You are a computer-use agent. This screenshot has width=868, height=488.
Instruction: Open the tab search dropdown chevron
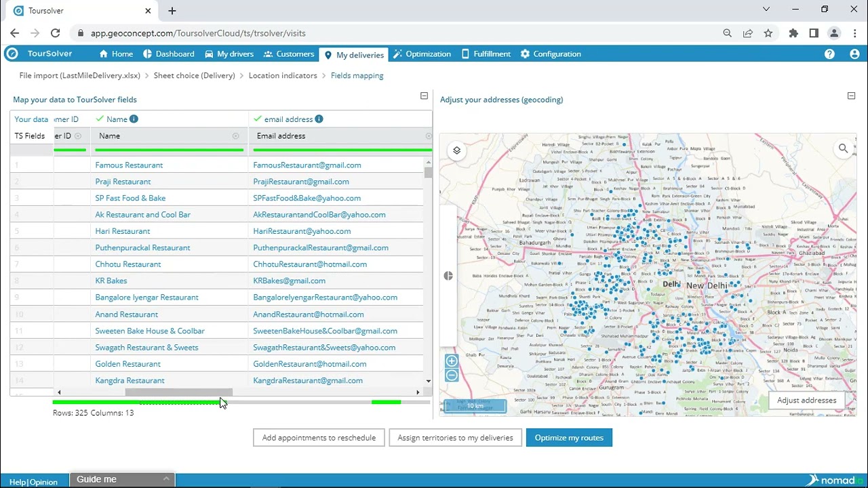click(766, 9)
